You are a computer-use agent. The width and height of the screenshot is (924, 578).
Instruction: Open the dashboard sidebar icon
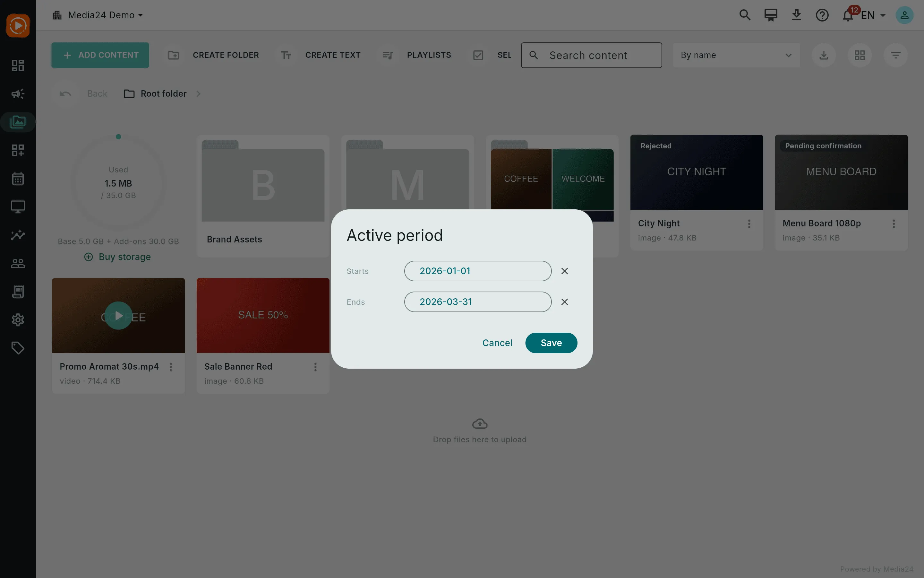point(18,66)
